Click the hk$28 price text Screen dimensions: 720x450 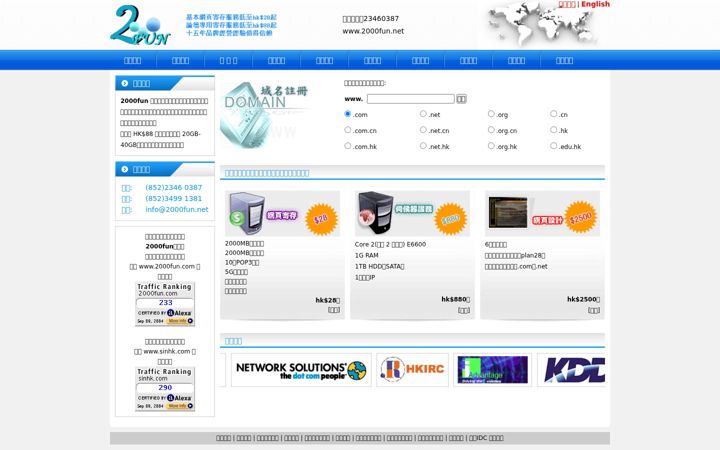point(328,300)
